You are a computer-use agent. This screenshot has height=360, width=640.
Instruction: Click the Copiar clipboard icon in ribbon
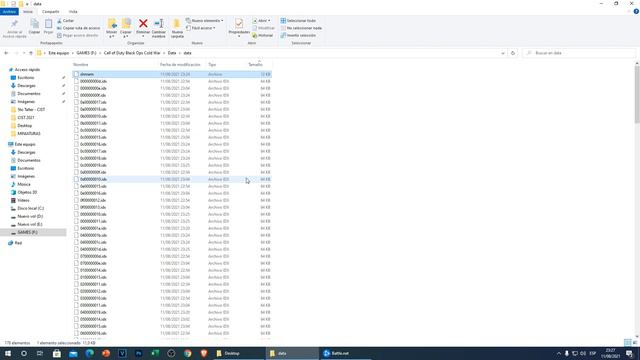[34, 24]
